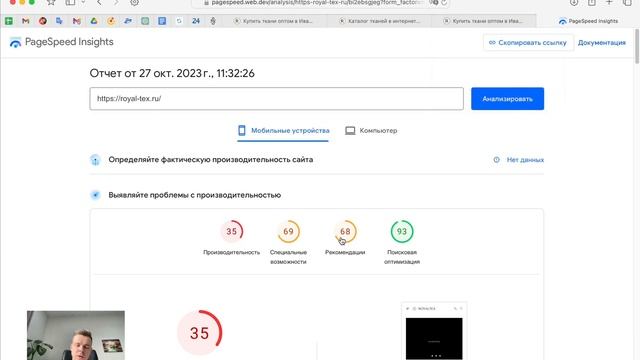Focus the URL field containing https://royal-tex.ru/

[276, 98]
